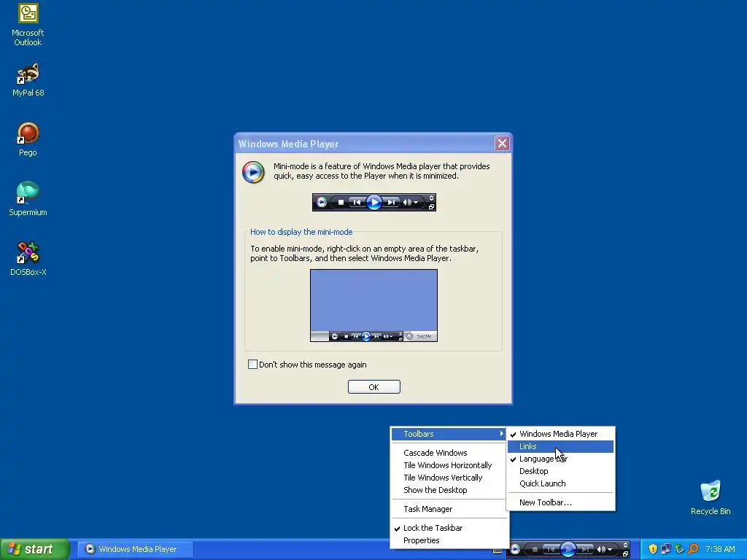Select the Recycle Bin desktop icon
Viewport: 747px width, 560px height.
tap(711, 498)
